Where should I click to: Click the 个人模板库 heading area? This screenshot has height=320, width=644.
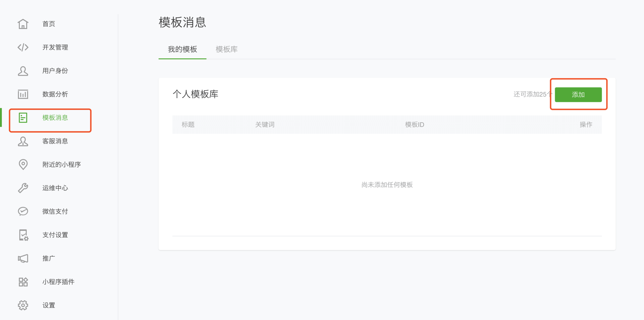(x=196, y=94)
